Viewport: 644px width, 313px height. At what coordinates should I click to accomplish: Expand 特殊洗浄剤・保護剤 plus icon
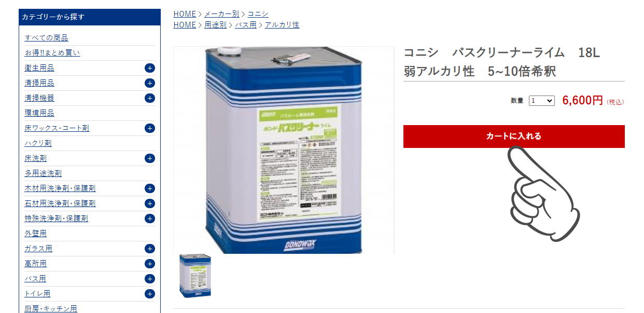(150, 219)
